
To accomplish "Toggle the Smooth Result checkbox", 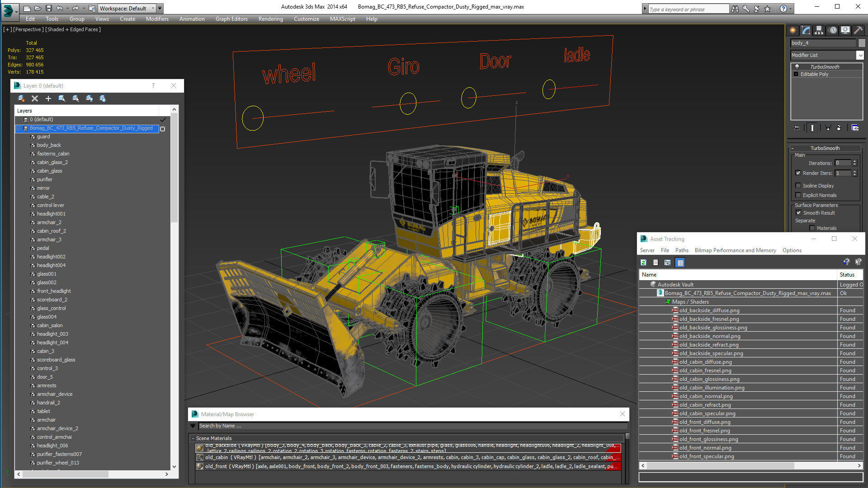I will 798,213.
